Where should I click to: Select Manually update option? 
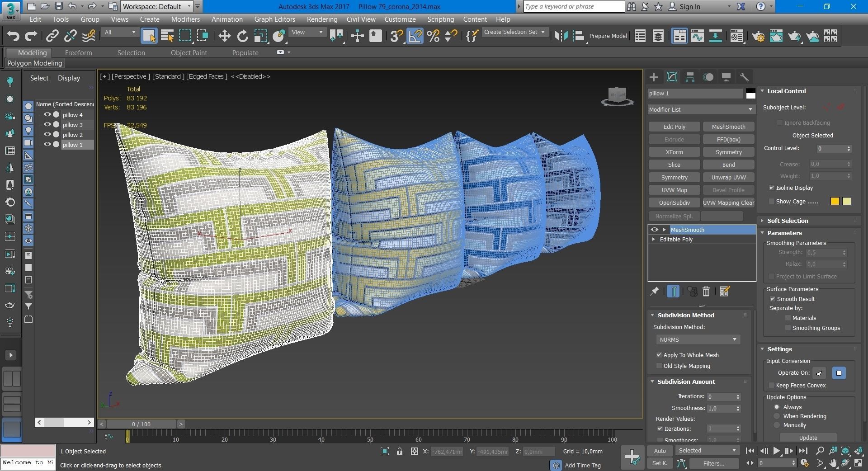tap(777, 425)
